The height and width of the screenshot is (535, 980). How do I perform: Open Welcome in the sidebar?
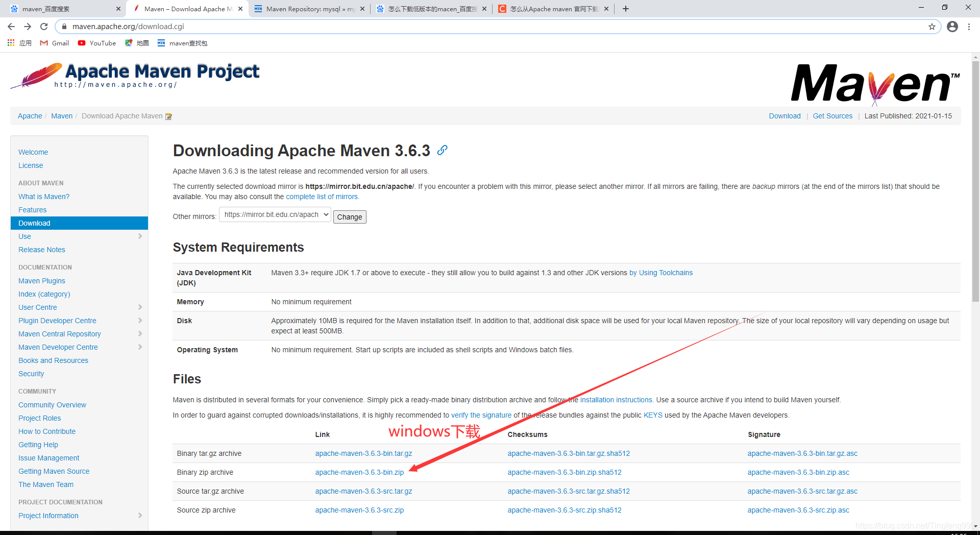pyautogui.click(x=33, y=152)
